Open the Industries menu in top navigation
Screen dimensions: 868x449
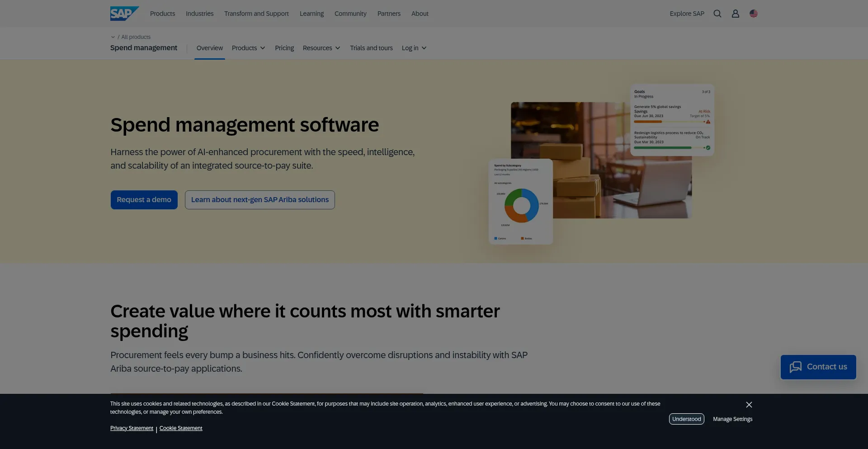(199, 14)
